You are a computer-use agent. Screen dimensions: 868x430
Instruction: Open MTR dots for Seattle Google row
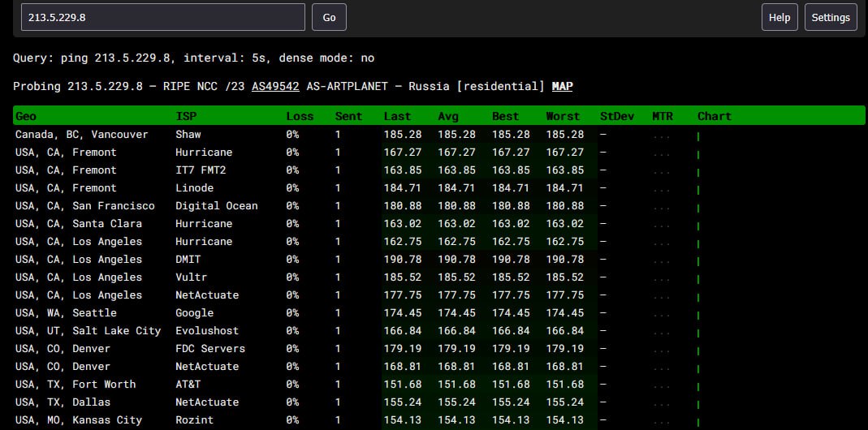661,315
